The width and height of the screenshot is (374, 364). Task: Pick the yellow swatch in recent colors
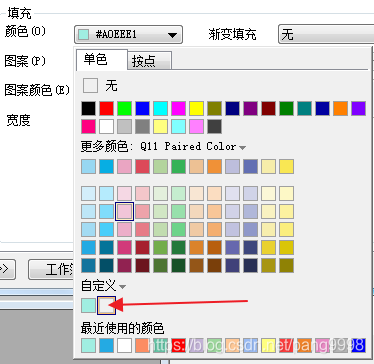(x=268, y=345)
